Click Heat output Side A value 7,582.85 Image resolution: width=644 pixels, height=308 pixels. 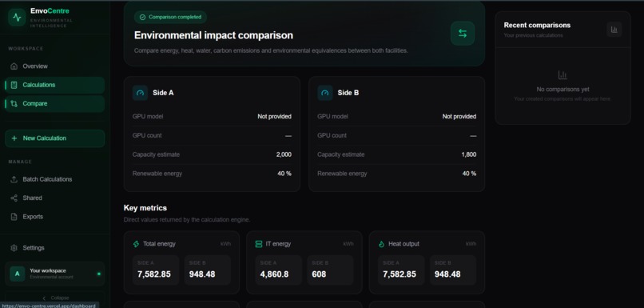pos(400,274)
